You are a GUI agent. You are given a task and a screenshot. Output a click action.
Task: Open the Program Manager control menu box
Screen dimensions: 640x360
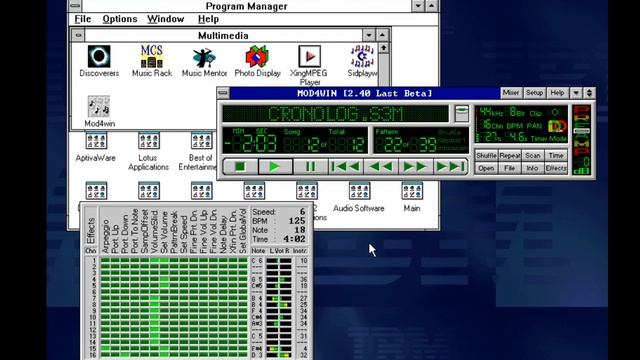pyautogui.click(x=74, y=6)
